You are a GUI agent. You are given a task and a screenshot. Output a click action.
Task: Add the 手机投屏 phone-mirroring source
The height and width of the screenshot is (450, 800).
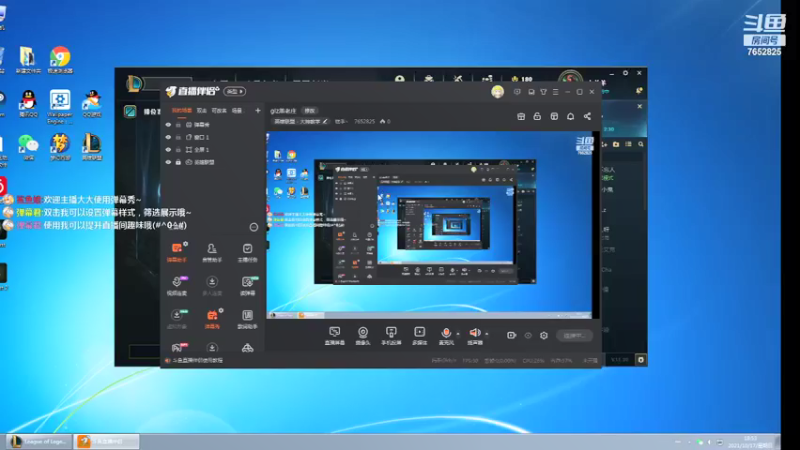click(x=391, y=336)
